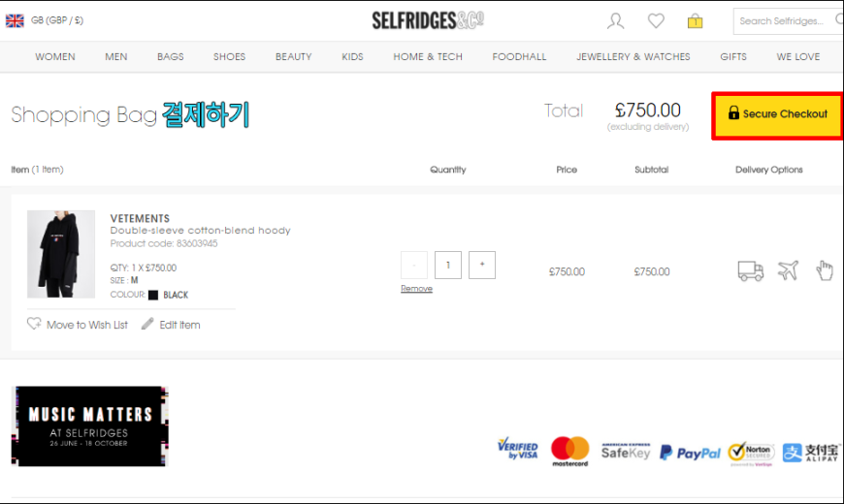Click the Search Selfridges input field

tap(788, 21)
